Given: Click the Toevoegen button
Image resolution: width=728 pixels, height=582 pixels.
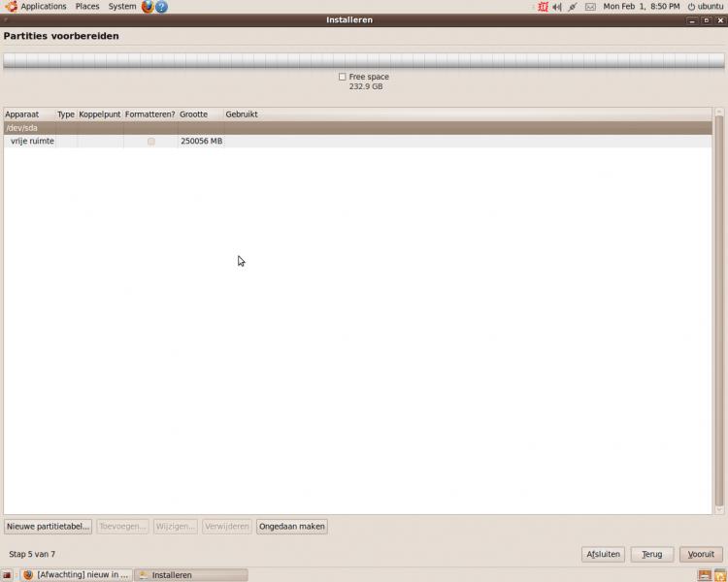Looking at the screenshot, I should coord(122,527).
